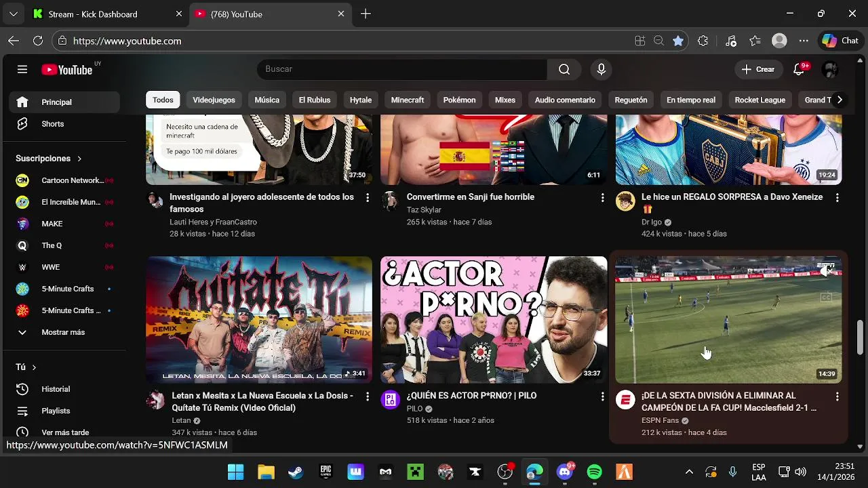The image size is (868, 488).
Task: Select the Rocket League chip
Action: pyautogui.click(x=760, y=100)
